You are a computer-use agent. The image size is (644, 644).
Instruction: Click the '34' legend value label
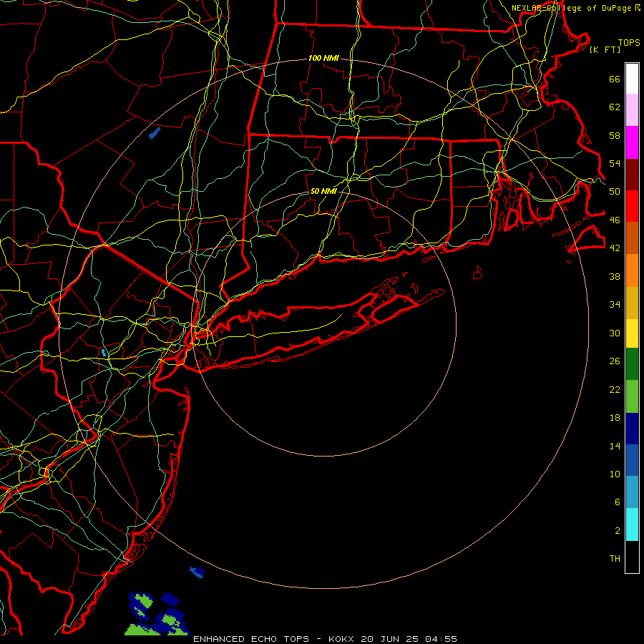point(615,305)
